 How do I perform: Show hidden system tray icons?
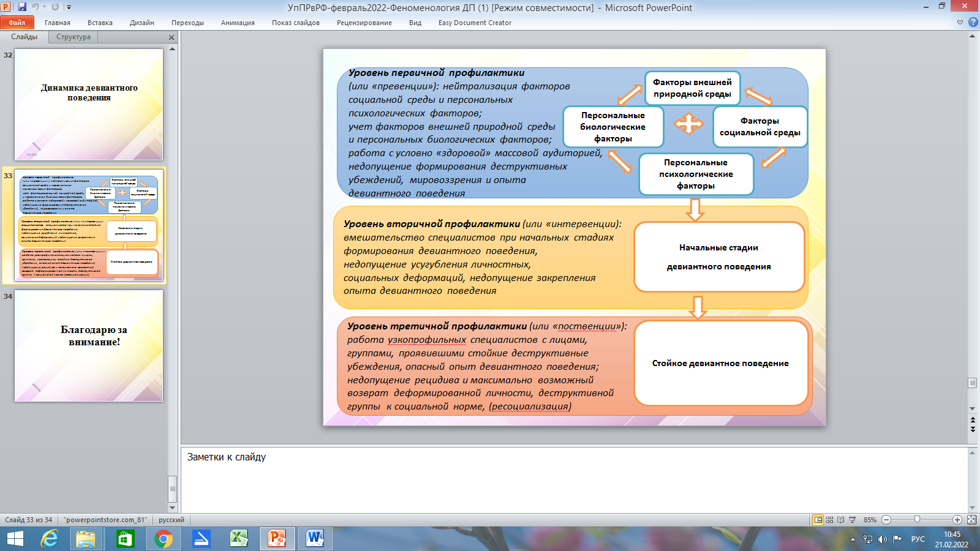click(853, 539)
